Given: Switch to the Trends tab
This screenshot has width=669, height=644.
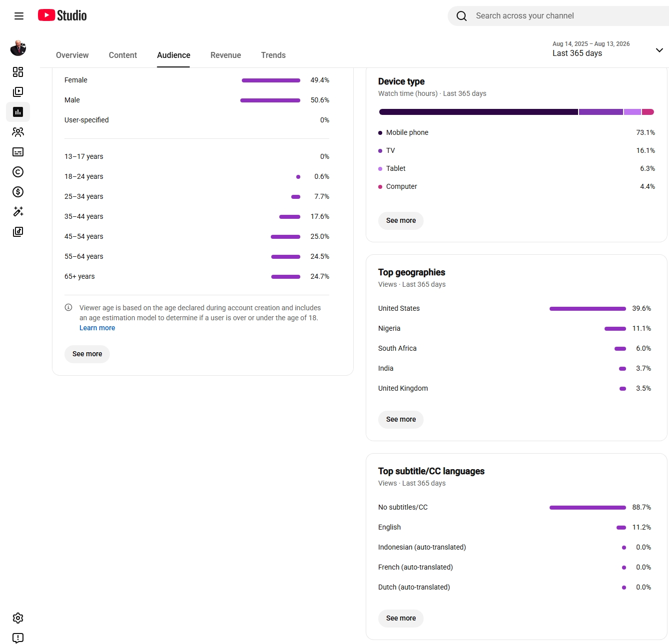Looking at the screenshot, I should pos(273,55).
